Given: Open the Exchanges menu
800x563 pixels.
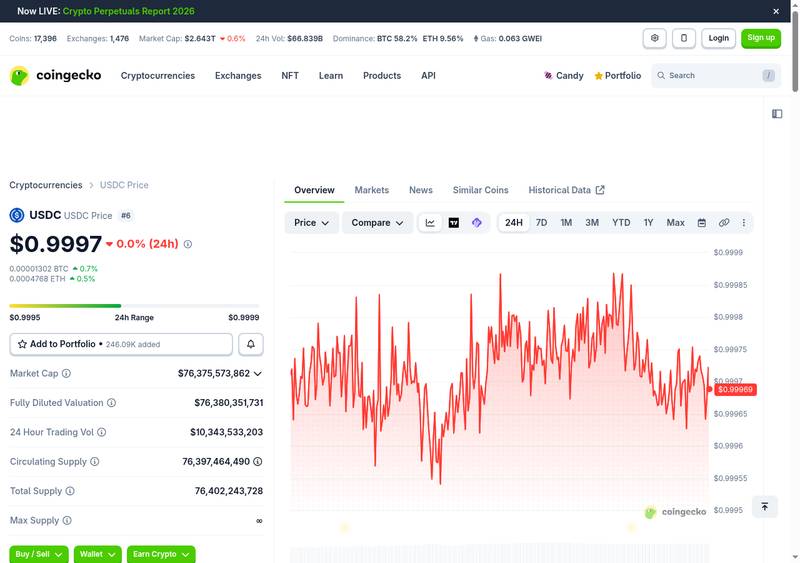Looking at the screenshot, I should [x=238, y=76].
